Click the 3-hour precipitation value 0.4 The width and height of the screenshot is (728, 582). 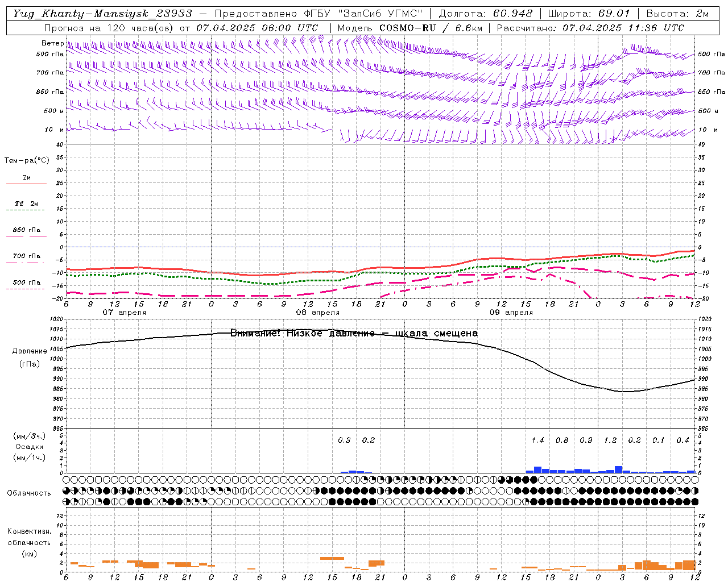click(682, 440)
